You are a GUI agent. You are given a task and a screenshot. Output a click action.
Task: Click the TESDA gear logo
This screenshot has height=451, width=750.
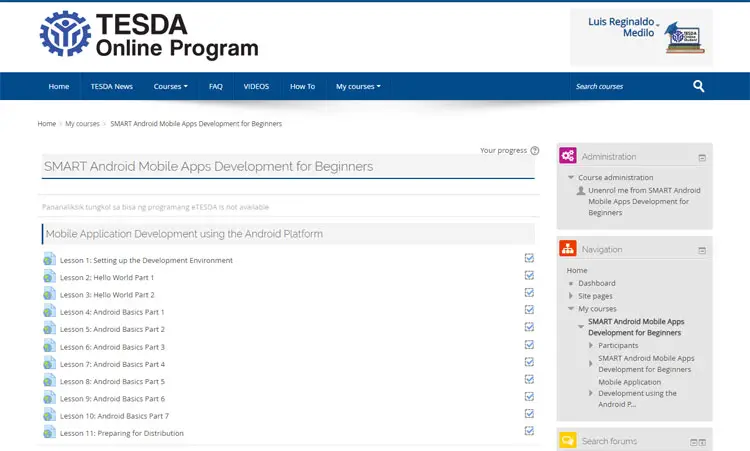point(65,34)
